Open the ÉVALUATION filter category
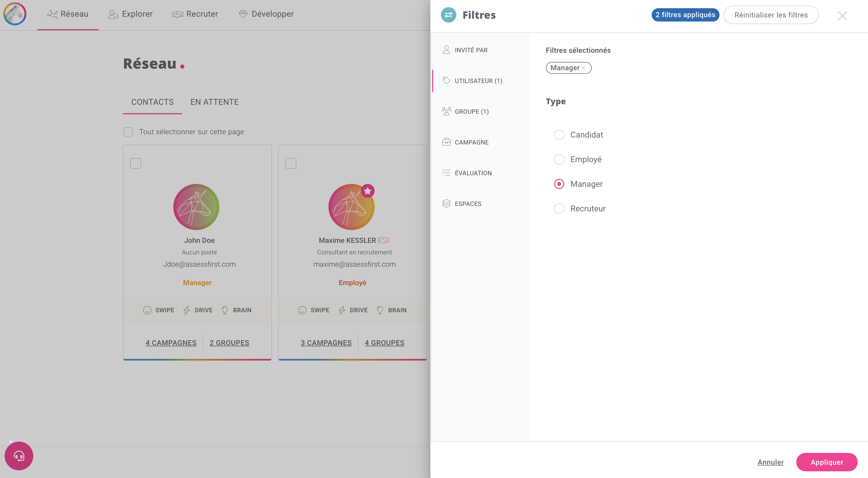The image size is (868, 478). [473, 173]
